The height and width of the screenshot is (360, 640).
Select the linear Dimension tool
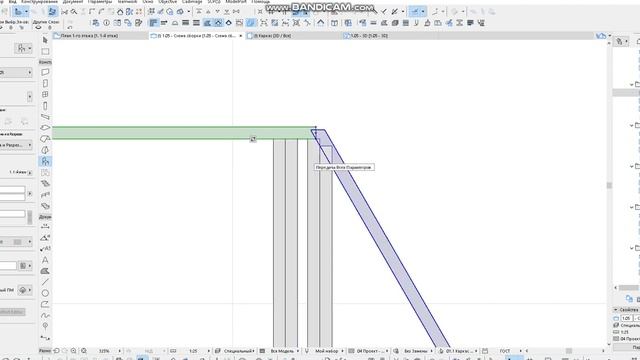coord(45,226)
